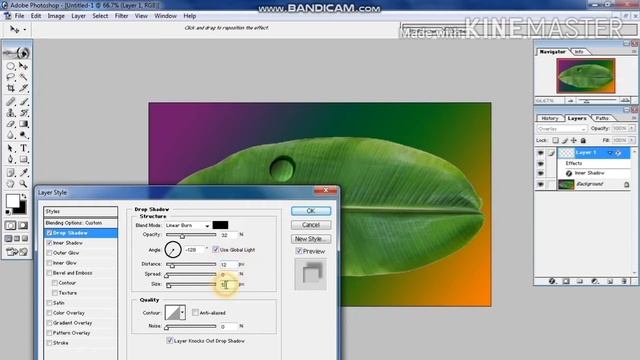Open Move tool preset picker arrow
The height and width of the screenshot is (360, 640).
click(x=25, y=30)
